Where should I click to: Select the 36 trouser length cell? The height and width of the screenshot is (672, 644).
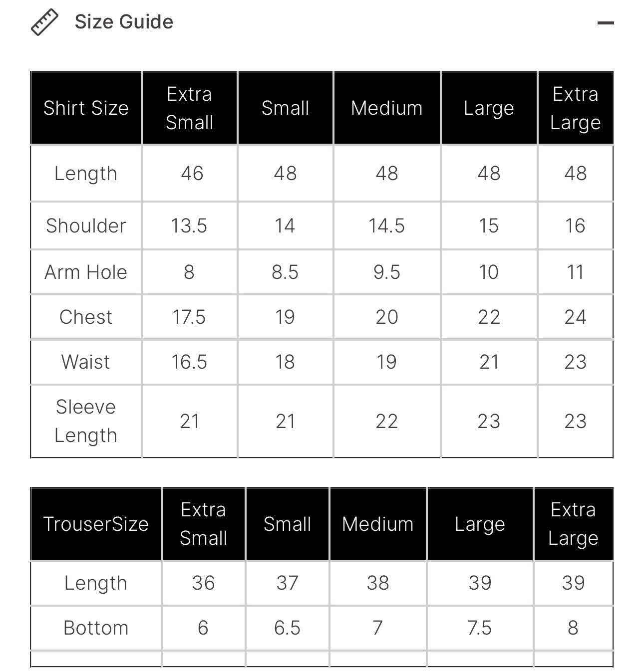pyautogui.click(x=203, y=583)
